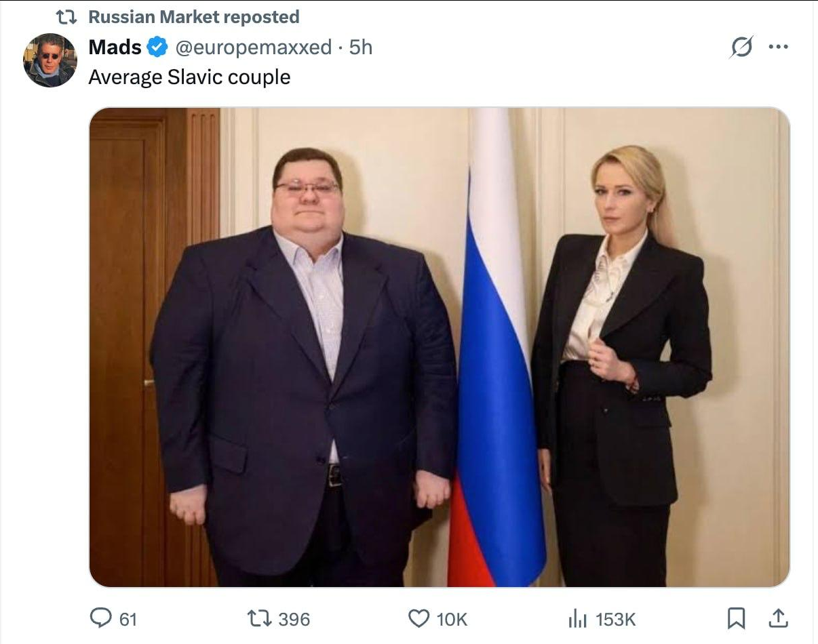Open Russian Market reposted link
This screenshot has width=818, height=644.
click(194, 17)
